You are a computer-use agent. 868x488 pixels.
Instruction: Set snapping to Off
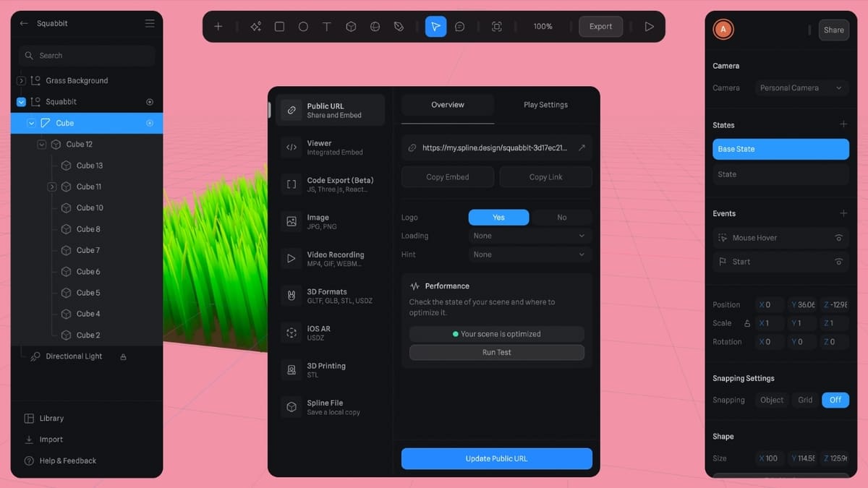tap(835, 400)
